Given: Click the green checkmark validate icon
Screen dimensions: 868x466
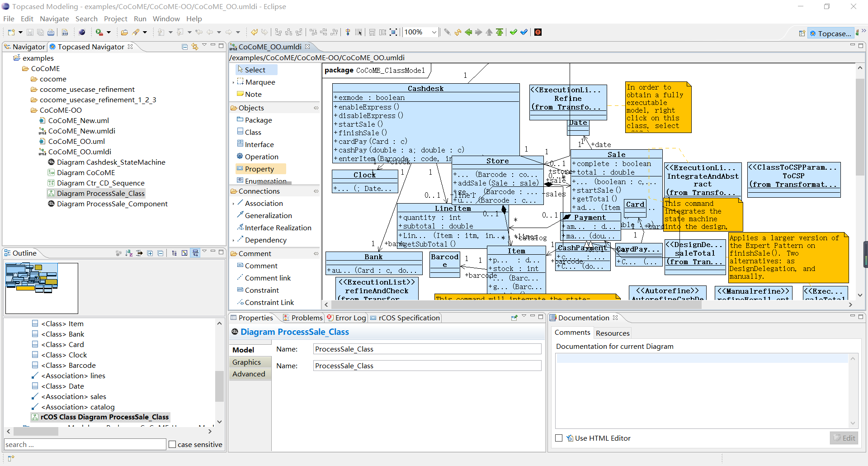Looking at the screenshot, I should (514, 32).
